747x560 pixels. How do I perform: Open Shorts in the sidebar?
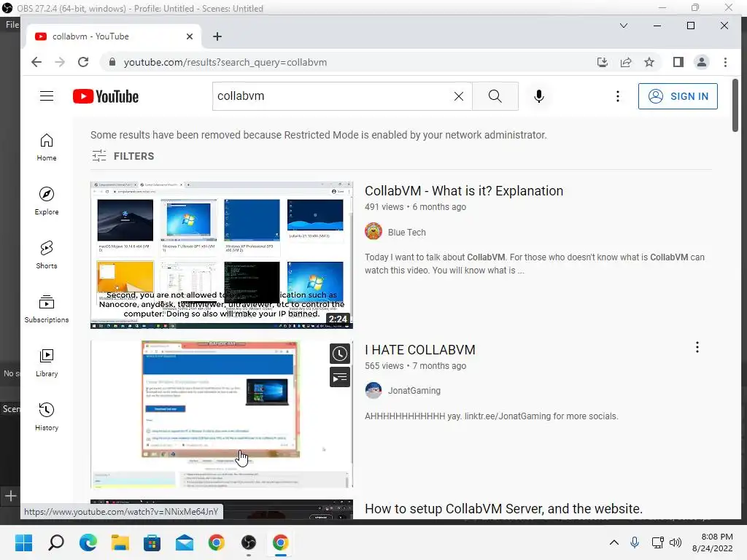pos(47,254)
